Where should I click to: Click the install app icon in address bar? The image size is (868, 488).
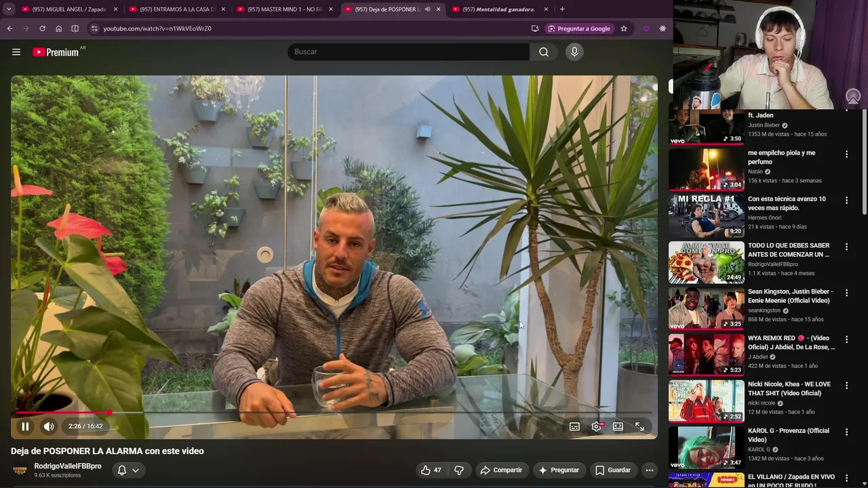click(x=535, y=28)
